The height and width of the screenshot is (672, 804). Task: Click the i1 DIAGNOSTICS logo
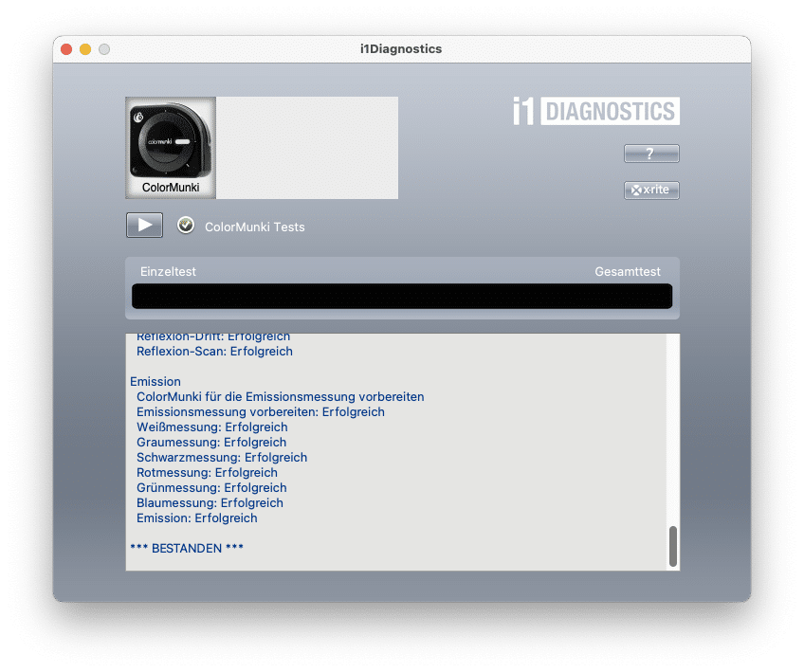[x=594, y=111]
